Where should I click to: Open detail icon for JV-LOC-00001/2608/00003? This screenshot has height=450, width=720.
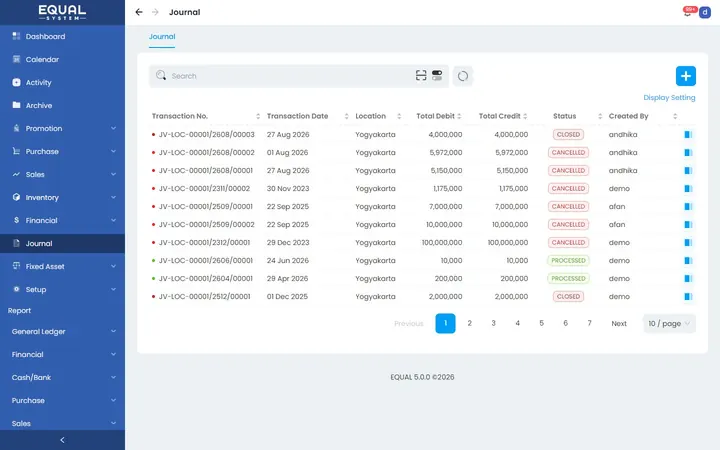(x=688, y=135)
